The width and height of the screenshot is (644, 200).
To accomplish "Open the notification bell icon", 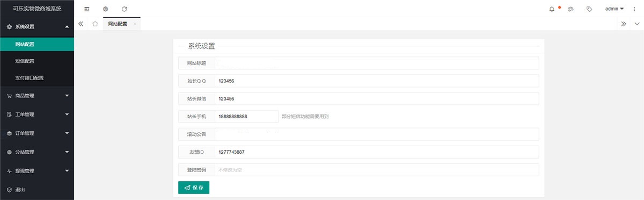I will [552, 9].
